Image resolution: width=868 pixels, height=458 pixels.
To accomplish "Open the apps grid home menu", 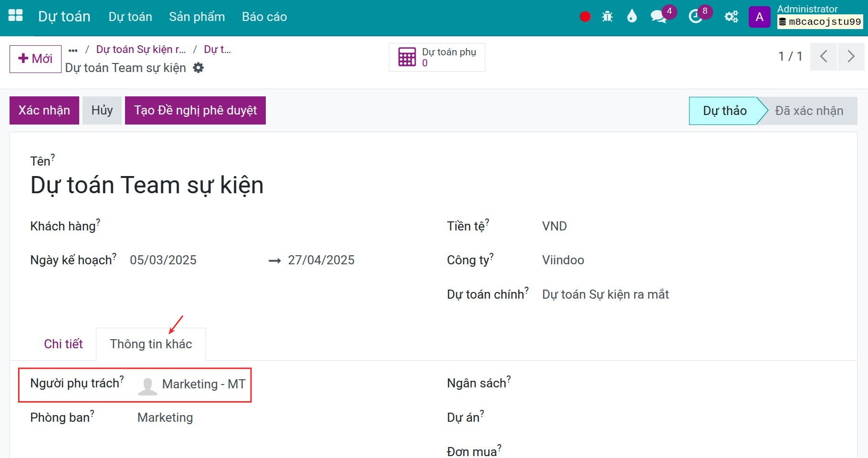I will 16,16.
